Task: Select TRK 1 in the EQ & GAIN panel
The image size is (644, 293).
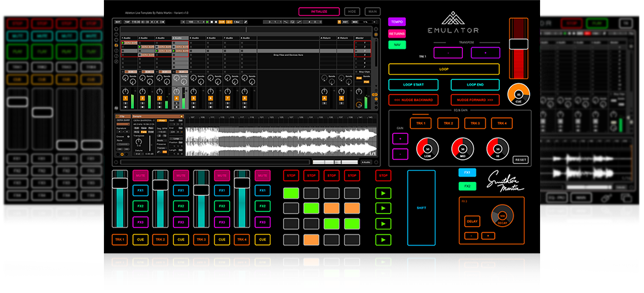Action: (x=421, y=123)
